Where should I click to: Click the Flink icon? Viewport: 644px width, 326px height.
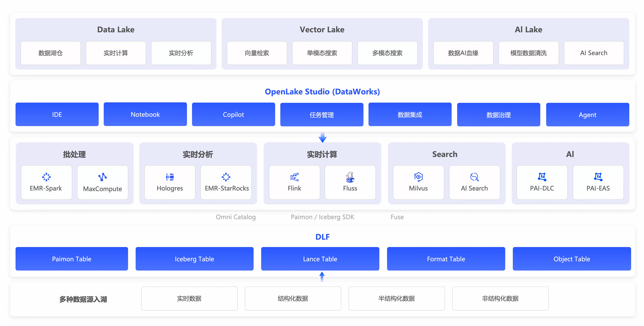pos(294,177)
